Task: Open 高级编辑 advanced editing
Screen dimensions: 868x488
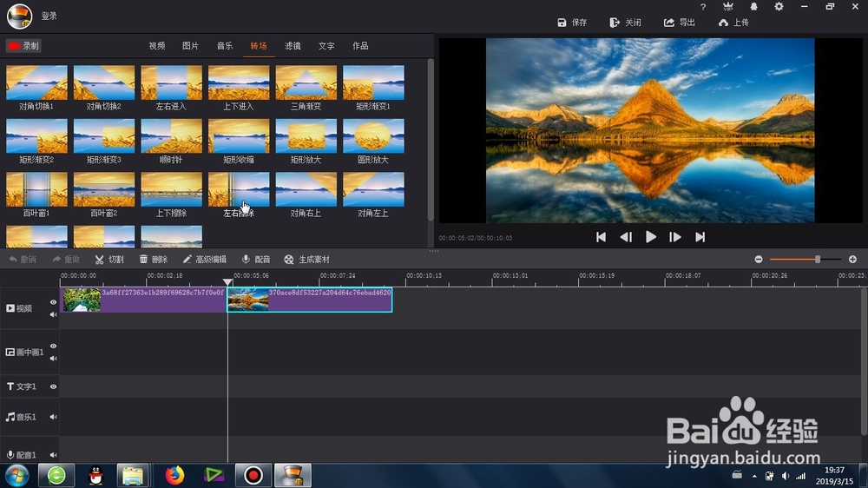Action: click(204, 260)
